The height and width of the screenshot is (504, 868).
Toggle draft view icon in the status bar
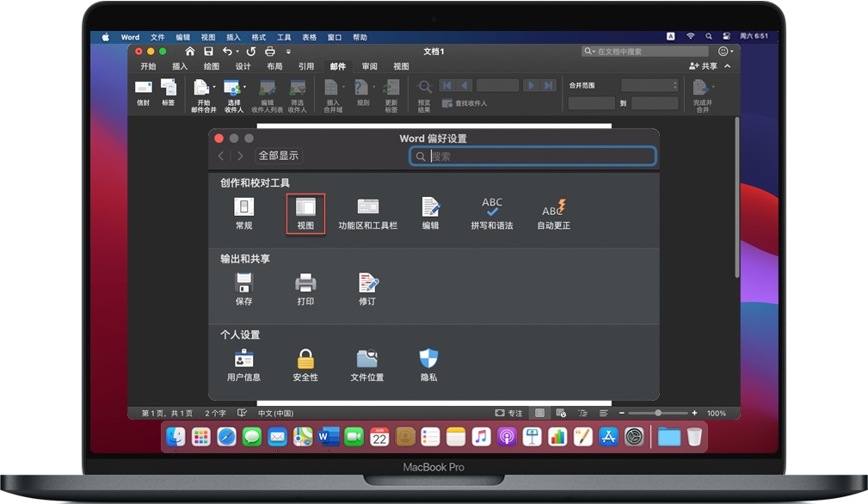(x=603, y=413)
